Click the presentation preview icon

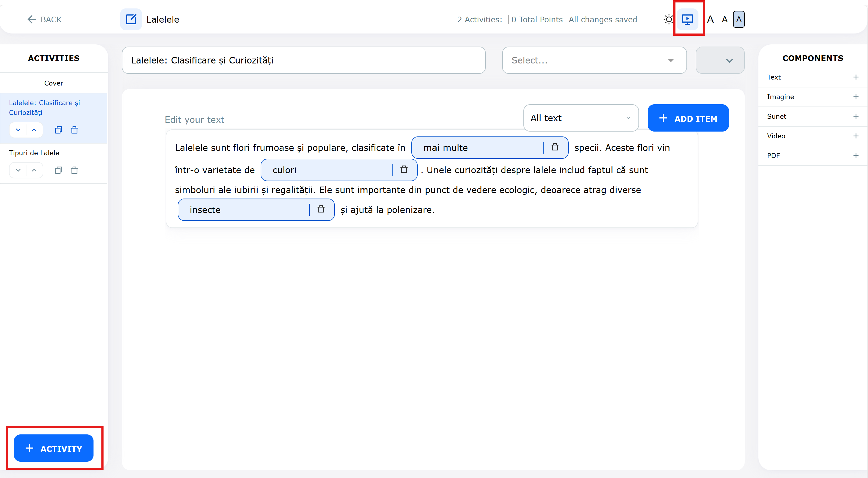tap(687, 19)
